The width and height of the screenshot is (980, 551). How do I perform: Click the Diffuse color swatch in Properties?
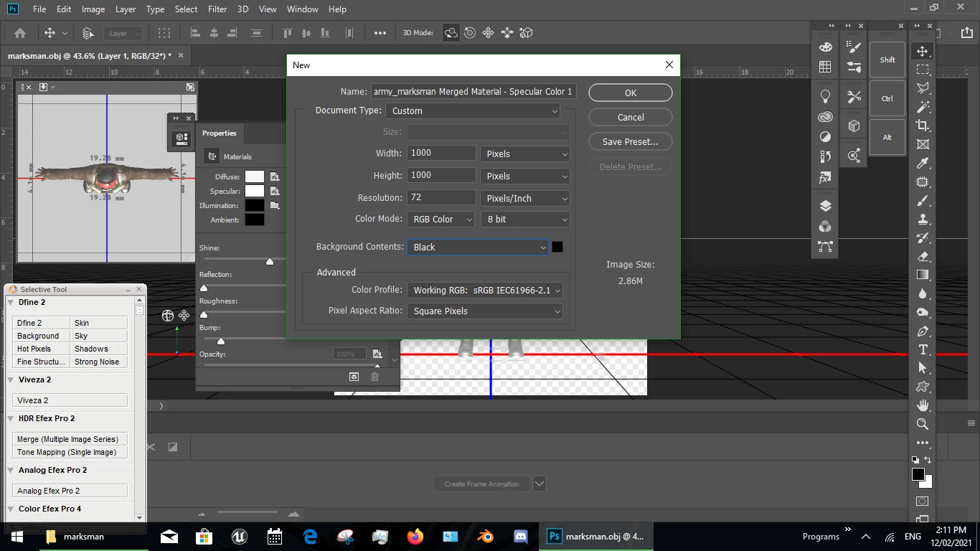255,176
